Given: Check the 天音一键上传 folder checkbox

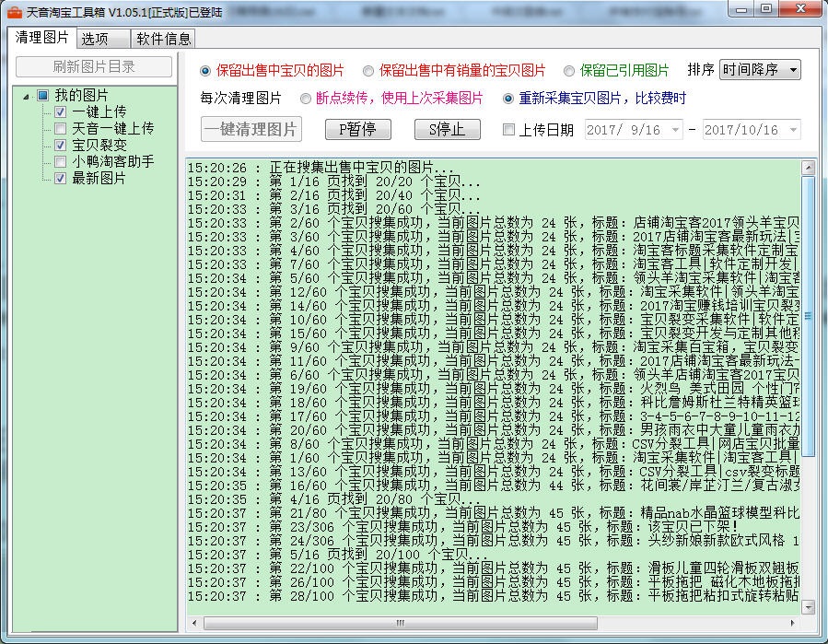Looking at the screenshot, I should [x=60, y=128].
